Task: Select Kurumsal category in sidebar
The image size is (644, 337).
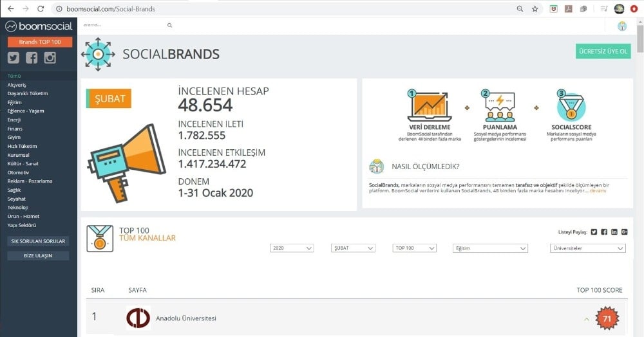Action: click(x=18, y=156)
